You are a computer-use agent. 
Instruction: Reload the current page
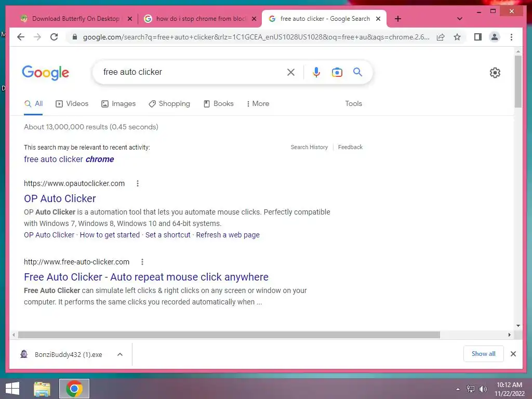[54, 37]
